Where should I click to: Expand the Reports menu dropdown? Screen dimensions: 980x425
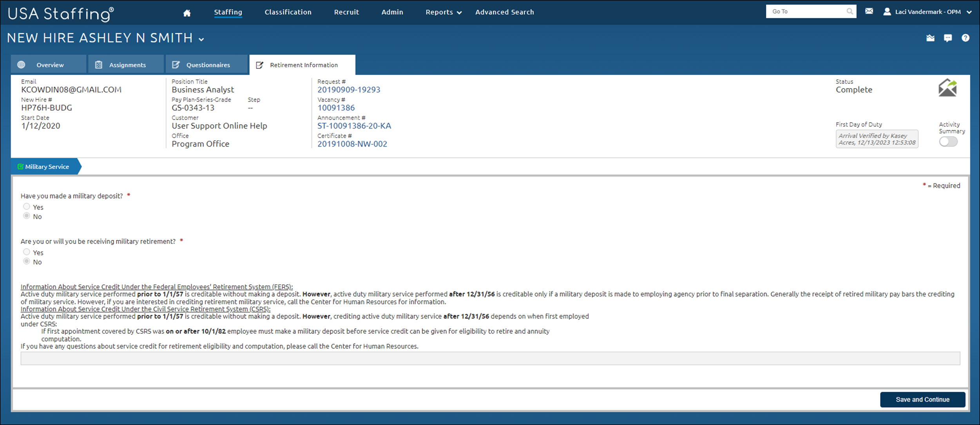coord(444,12)
